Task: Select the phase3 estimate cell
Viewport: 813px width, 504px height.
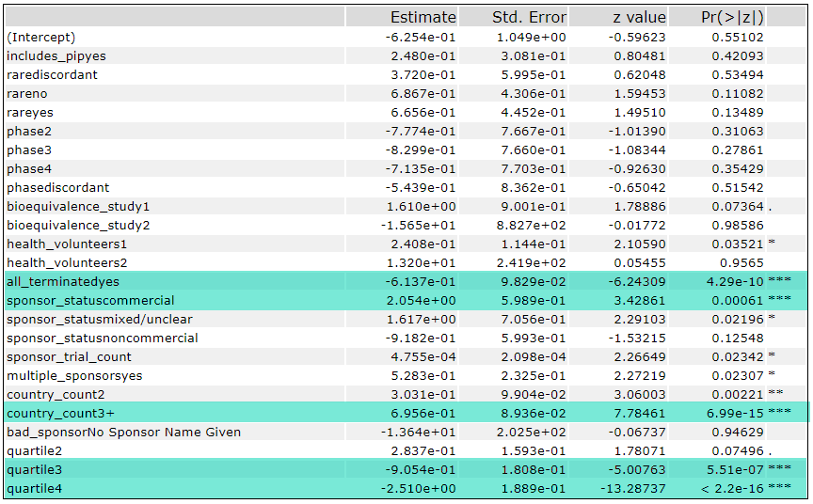Action: point(420,150)
